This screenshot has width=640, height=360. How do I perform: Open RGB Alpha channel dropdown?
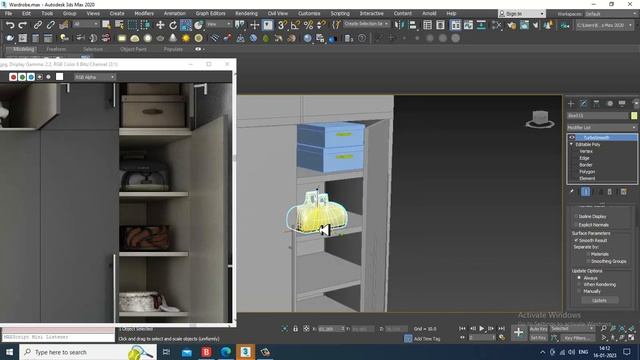(95, 77)
